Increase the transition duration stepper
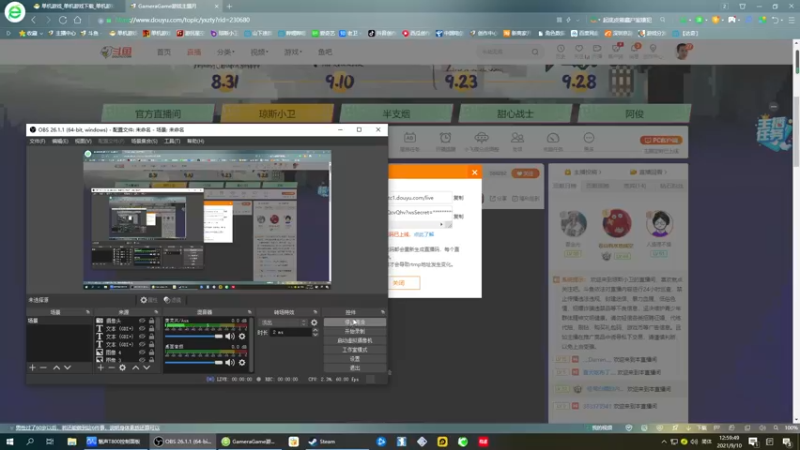The image size is (800, 450). coord(315,330)
